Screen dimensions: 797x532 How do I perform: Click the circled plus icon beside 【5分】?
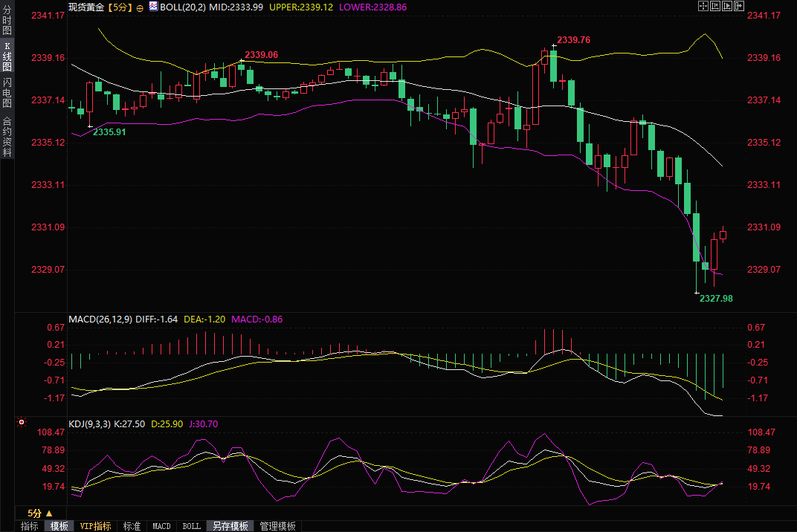coord(140,7)
